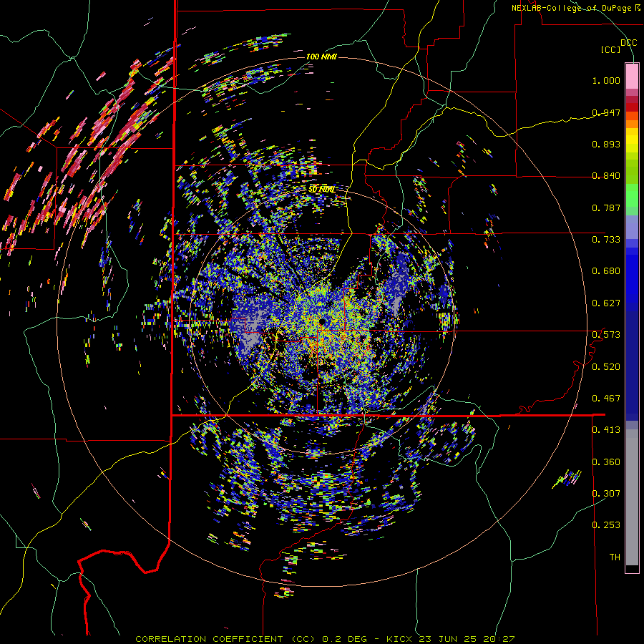
Task: Click the 0.627 scale label
Action: [x=606, y=303]
